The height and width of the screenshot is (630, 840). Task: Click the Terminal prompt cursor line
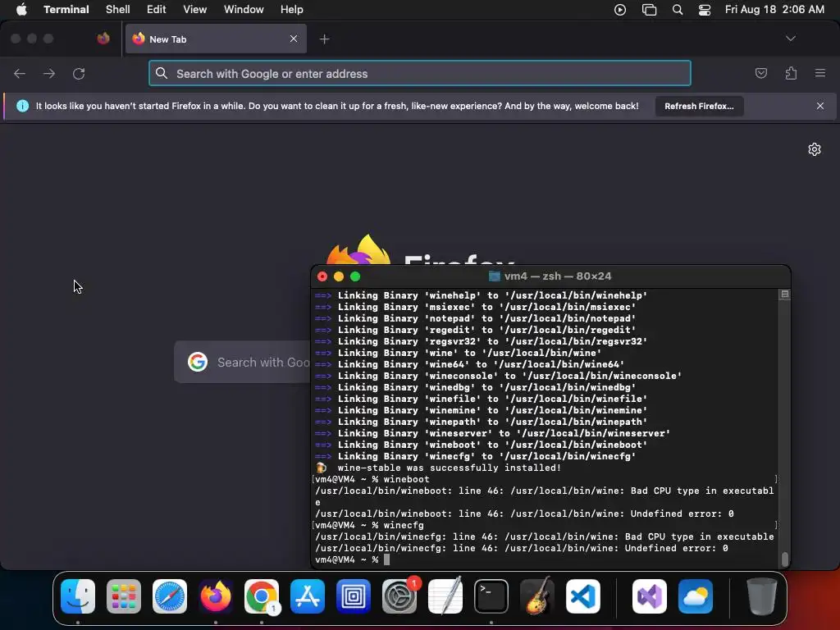coord(545,559)
